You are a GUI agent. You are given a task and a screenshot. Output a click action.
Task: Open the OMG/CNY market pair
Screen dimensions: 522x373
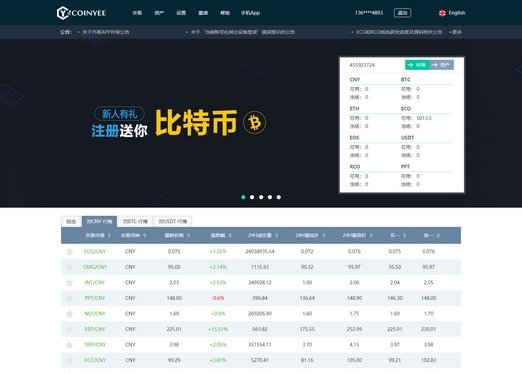tap(95, 267)
